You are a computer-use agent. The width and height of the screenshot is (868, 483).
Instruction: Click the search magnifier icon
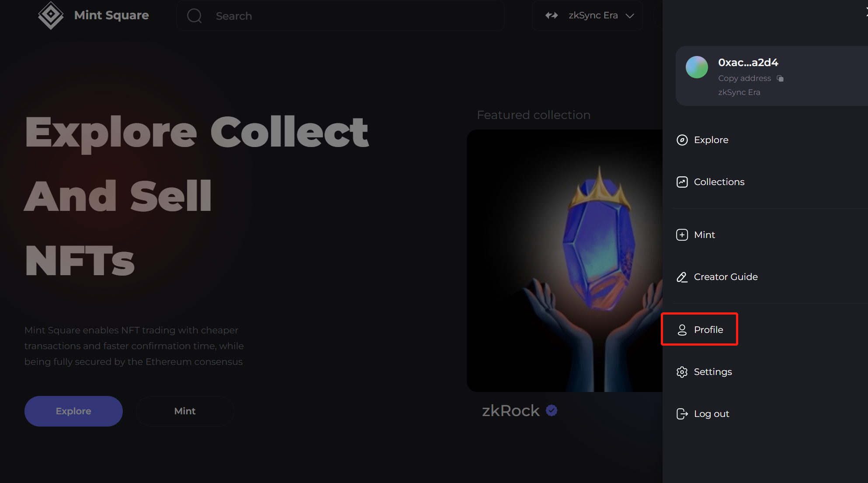pyautogui.click(x=194, y=16)
